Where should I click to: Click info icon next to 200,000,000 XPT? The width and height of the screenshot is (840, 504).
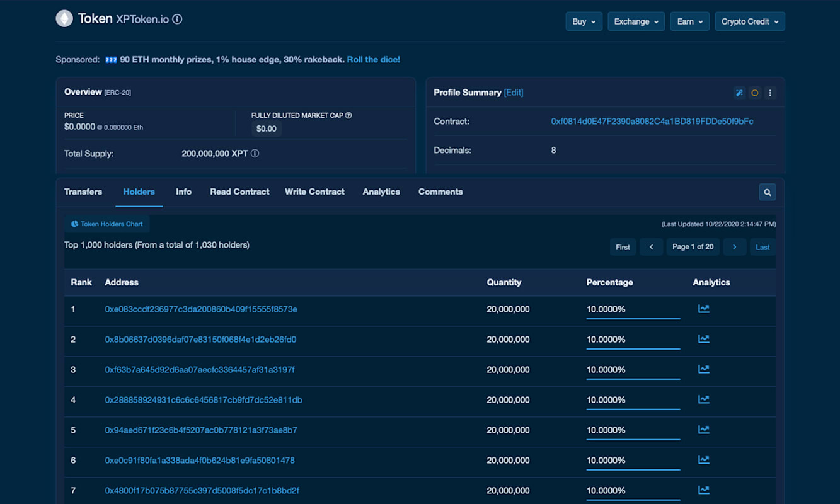point(255,153)
